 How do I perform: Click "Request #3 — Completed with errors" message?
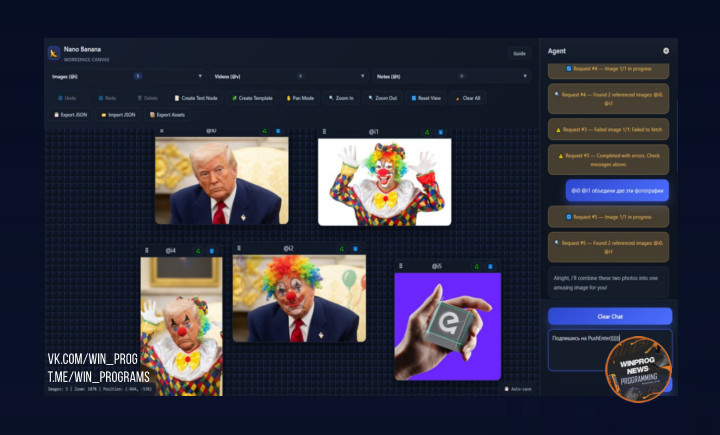608,160
